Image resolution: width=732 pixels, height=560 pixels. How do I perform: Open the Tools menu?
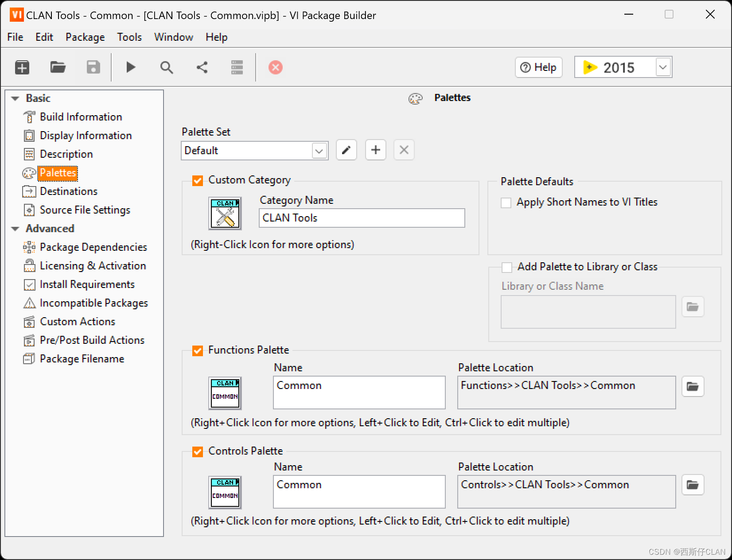(x=129, y=37)
